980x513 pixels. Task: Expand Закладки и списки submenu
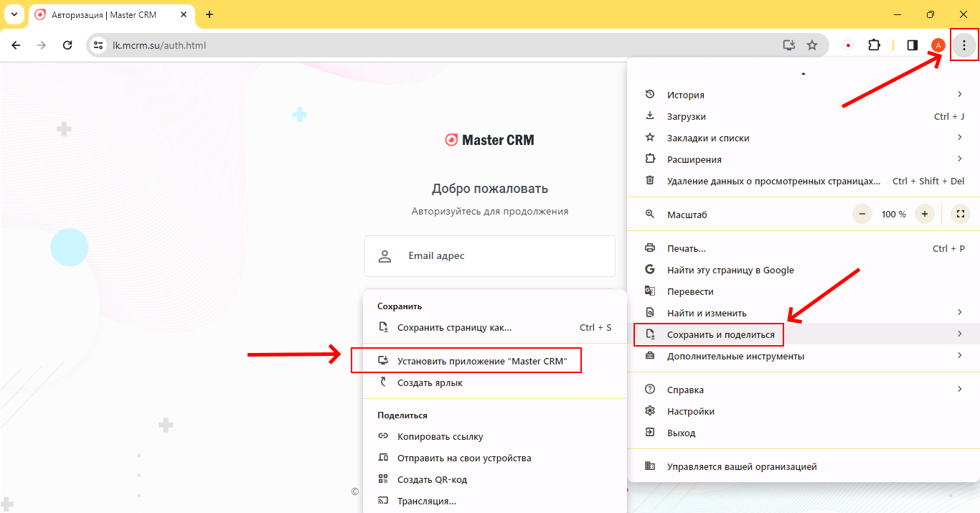(x=796, y=138)
